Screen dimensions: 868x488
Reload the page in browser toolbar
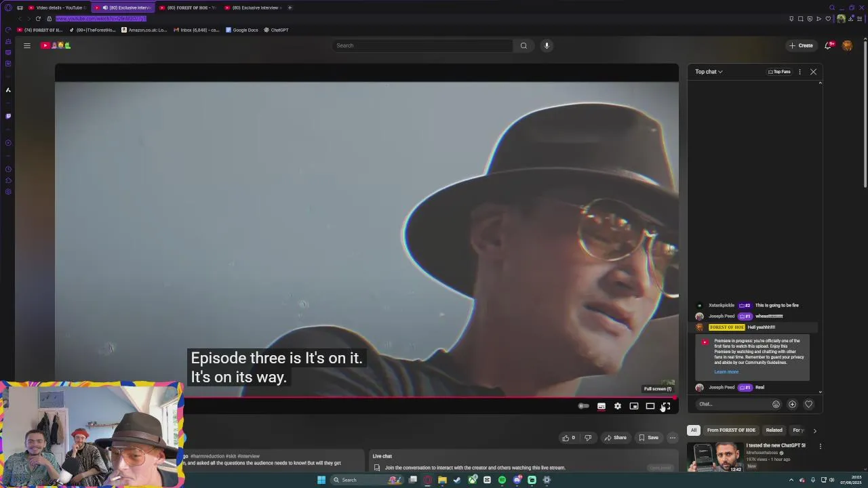[38, 18]
